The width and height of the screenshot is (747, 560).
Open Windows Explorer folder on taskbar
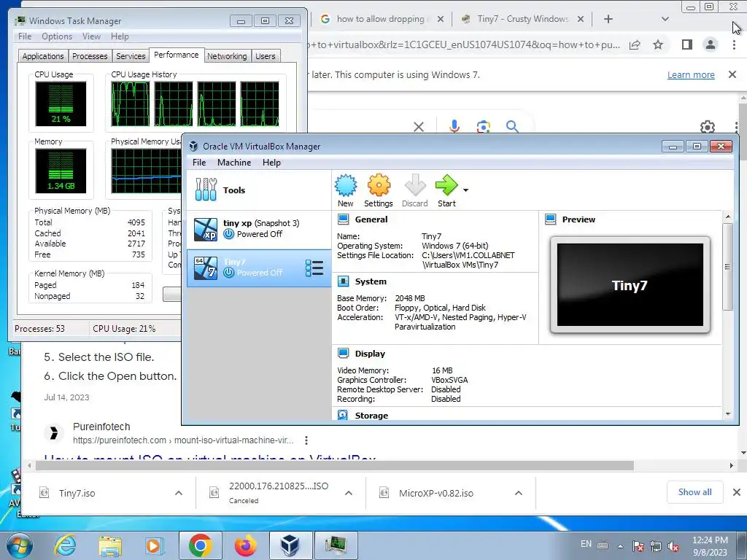109,545
